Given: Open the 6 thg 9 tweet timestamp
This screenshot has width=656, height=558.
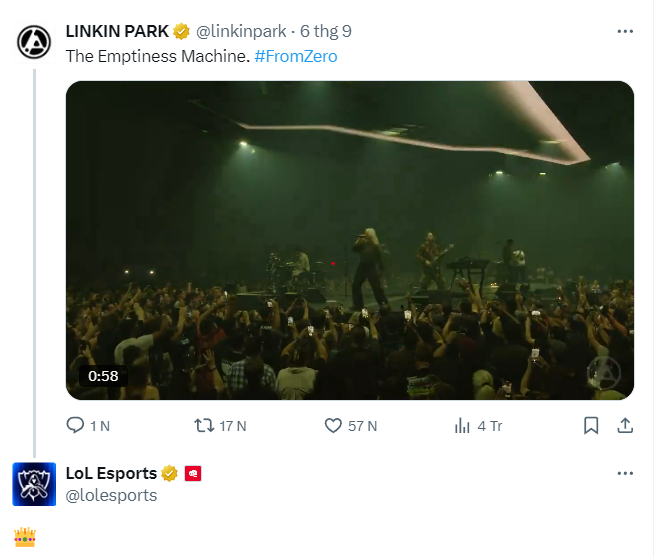Looking at the screenshot, I should (x=326, y=31).
